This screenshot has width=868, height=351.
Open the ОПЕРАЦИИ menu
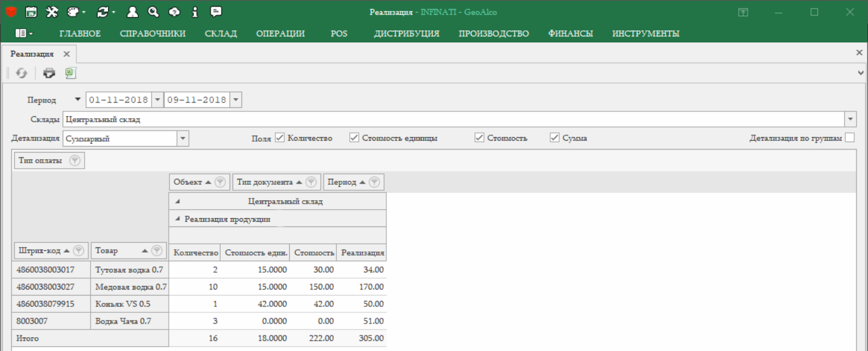(280, 33)
